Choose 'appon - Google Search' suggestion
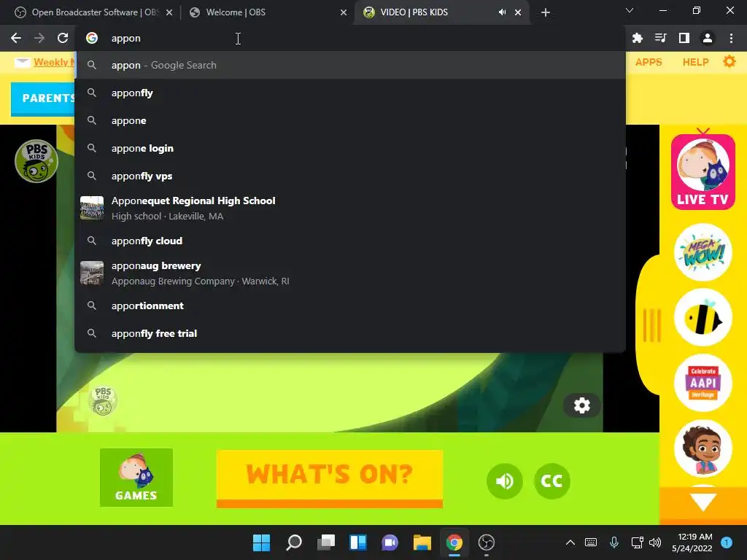 350,65
